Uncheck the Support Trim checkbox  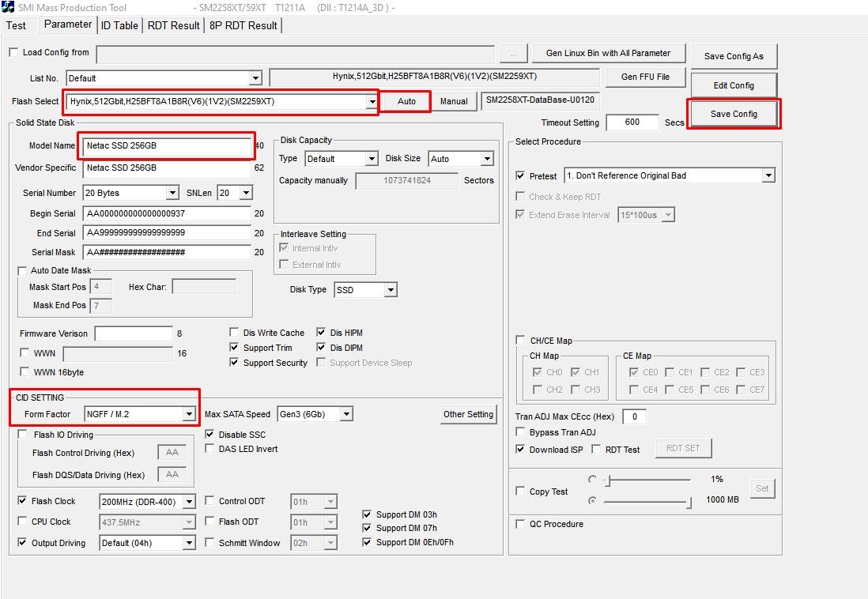pos(234,347)
